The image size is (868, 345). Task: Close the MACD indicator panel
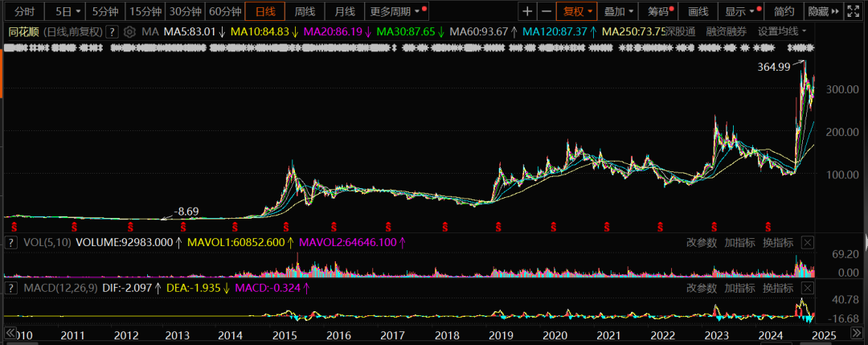point(808,288)
